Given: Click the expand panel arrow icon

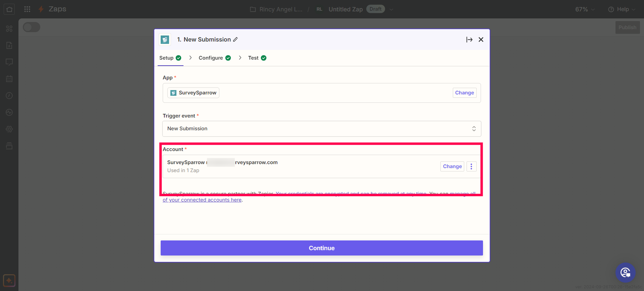Looking at the screenshot, I should (x=469, y=40).
